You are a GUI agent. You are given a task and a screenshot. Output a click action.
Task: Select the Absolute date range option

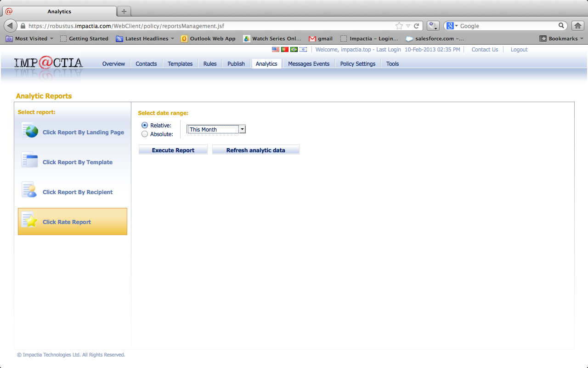click(145, 134)
